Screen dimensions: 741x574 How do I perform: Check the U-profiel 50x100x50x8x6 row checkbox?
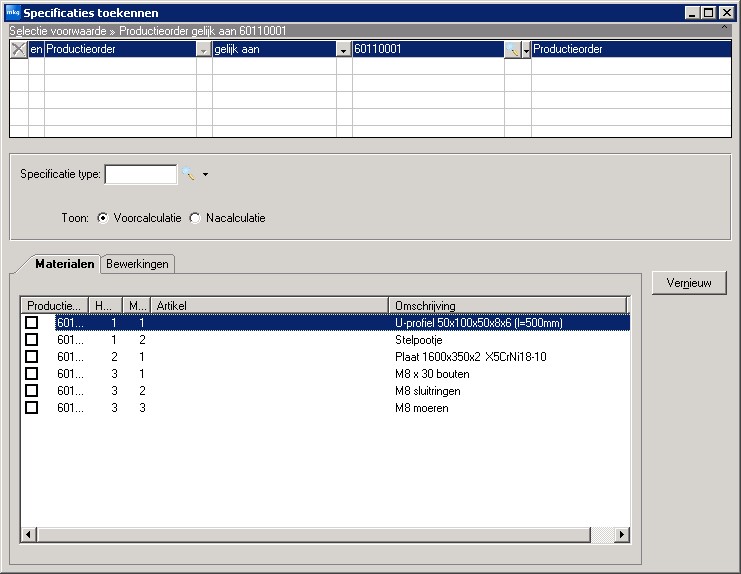32,323
